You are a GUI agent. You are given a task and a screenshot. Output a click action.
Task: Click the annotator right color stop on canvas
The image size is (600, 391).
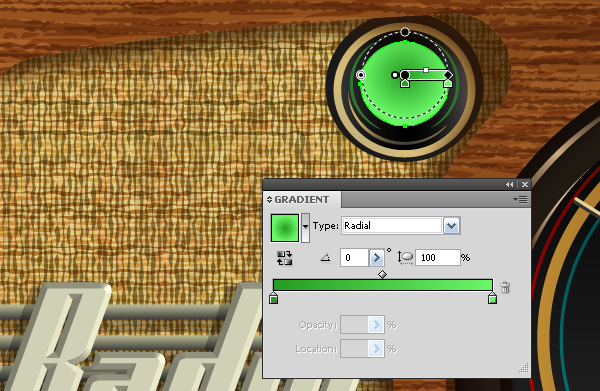tap(448, 83)
